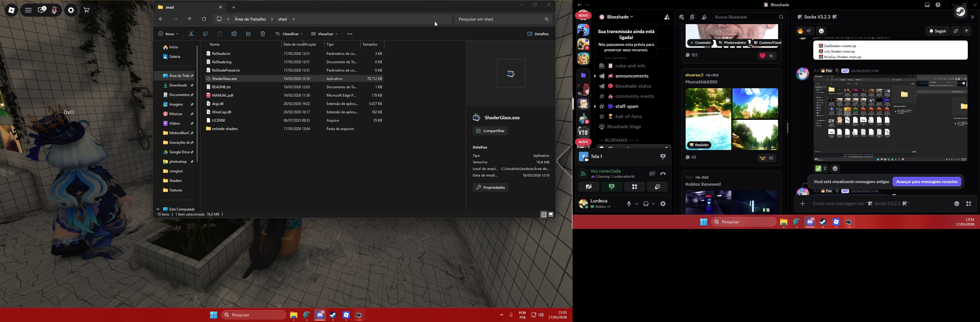This screenshot has height=322, width=980.
Task: Go up one folder level in File Explorer
Action: 189,19
